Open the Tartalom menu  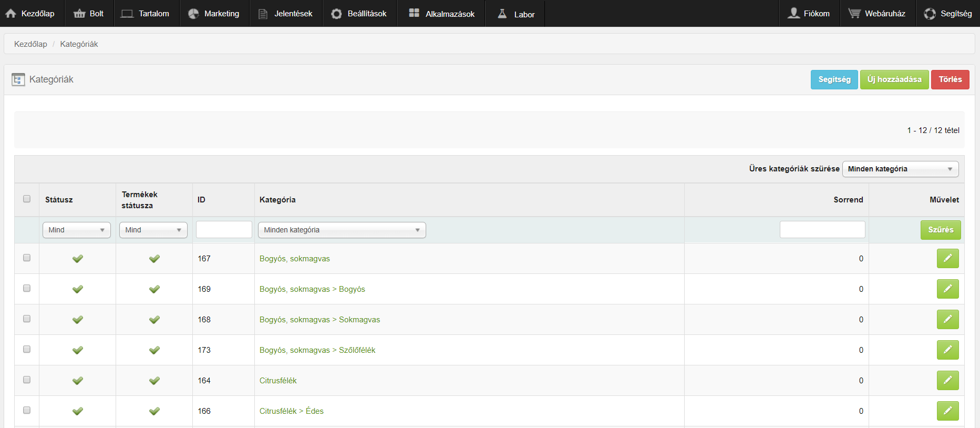pyautogui.click(x=146, y=14)
